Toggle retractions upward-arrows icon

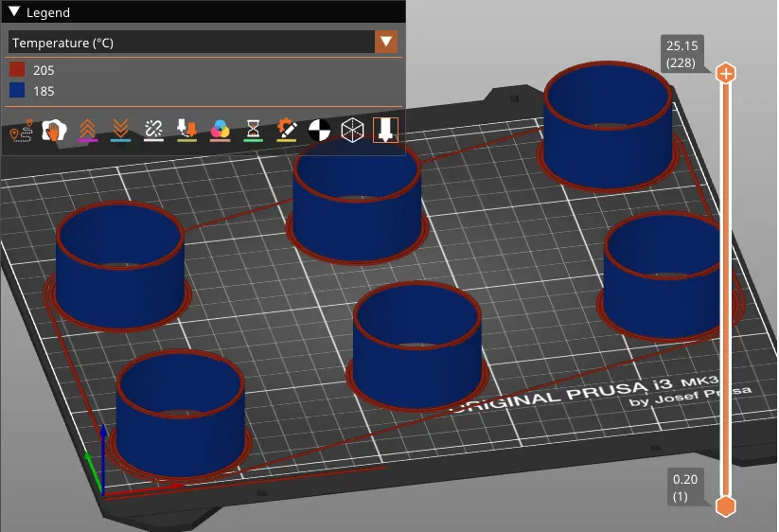87,131
